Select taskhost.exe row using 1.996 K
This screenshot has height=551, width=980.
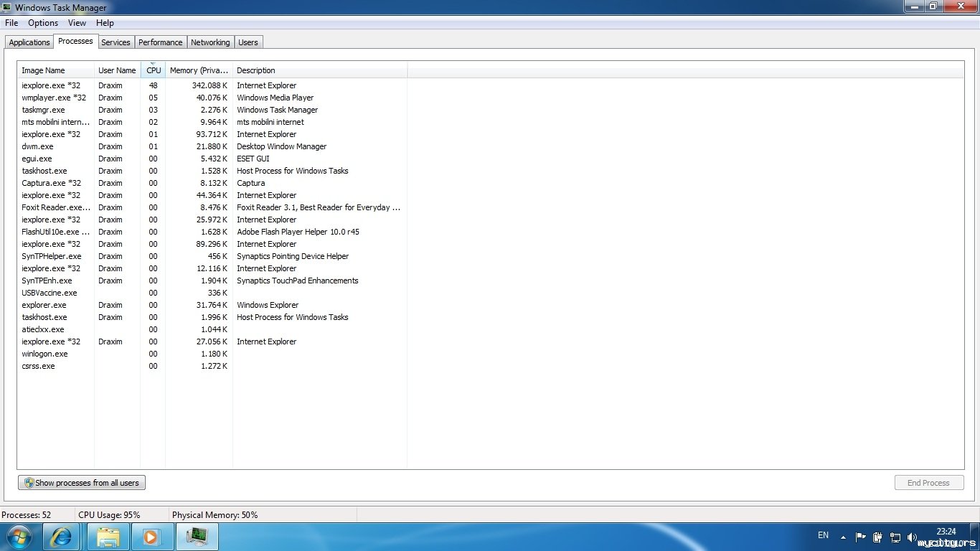coord(212,317)
